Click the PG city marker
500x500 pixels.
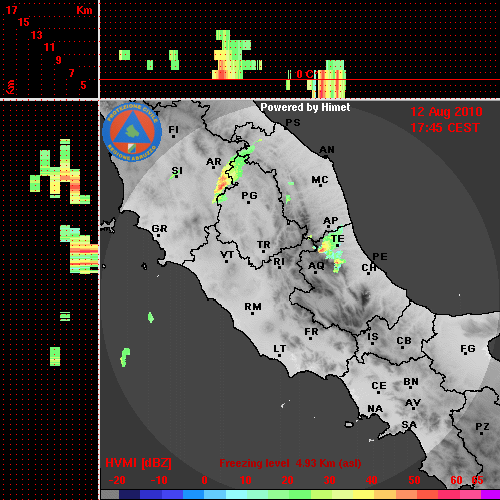[248, 202]
